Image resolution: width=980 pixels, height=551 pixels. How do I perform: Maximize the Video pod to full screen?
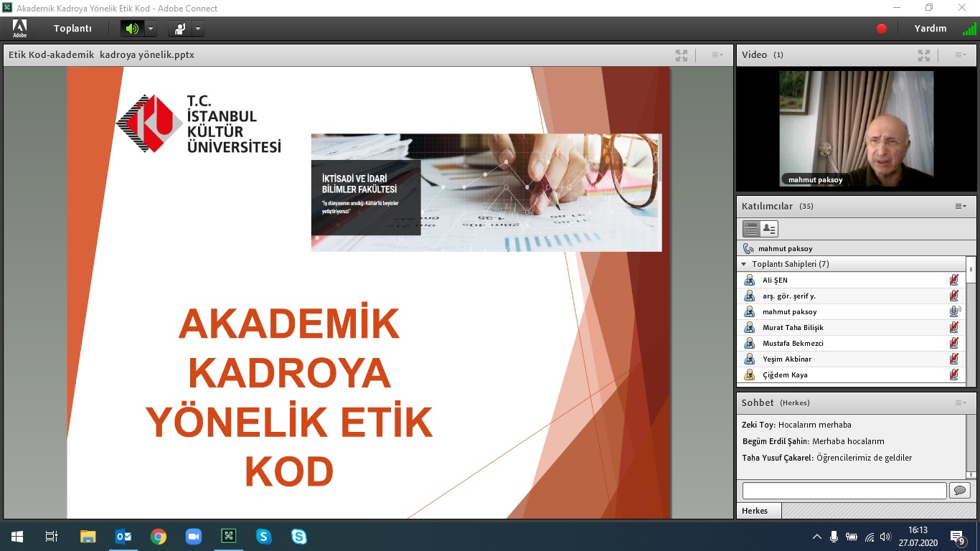tap(924, 55)
